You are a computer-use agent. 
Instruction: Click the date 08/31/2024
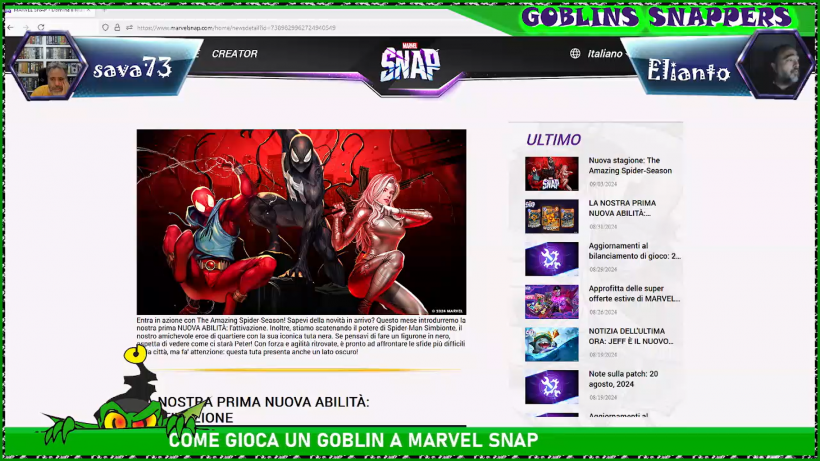pyautogui.click(x=603, y=227)
